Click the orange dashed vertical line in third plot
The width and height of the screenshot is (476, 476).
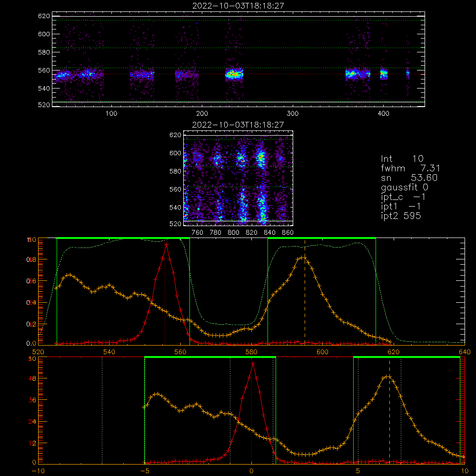305,291
